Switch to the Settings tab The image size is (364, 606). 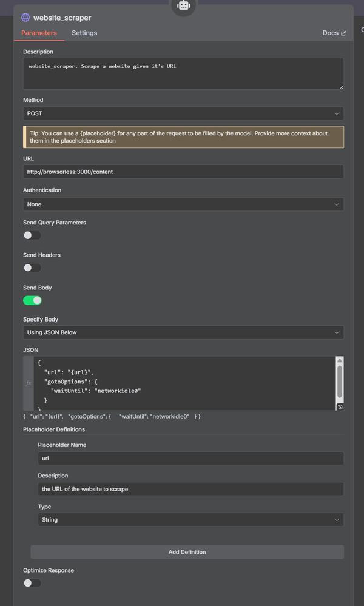tap(84, 33)
